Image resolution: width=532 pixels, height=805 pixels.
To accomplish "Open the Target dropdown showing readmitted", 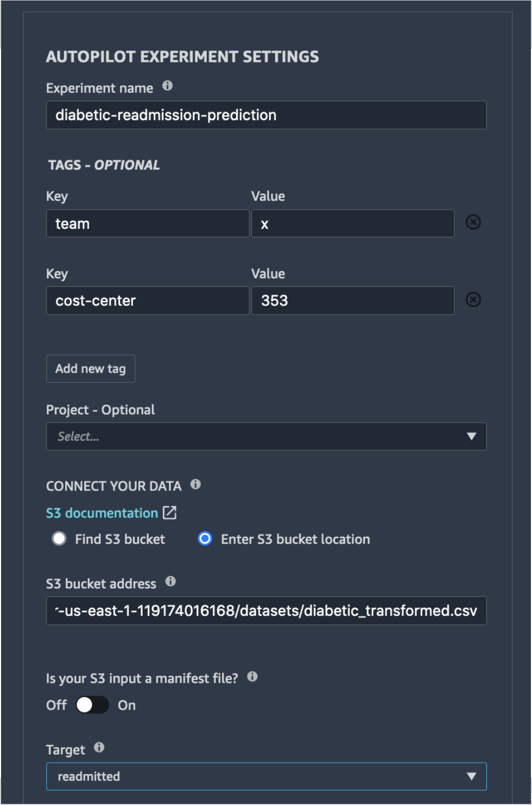I will coord(267,777).
